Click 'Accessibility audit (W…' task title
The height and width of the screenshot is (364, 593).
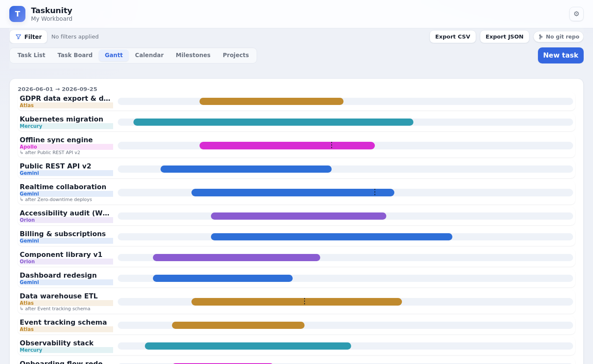[x=65, y=213]
